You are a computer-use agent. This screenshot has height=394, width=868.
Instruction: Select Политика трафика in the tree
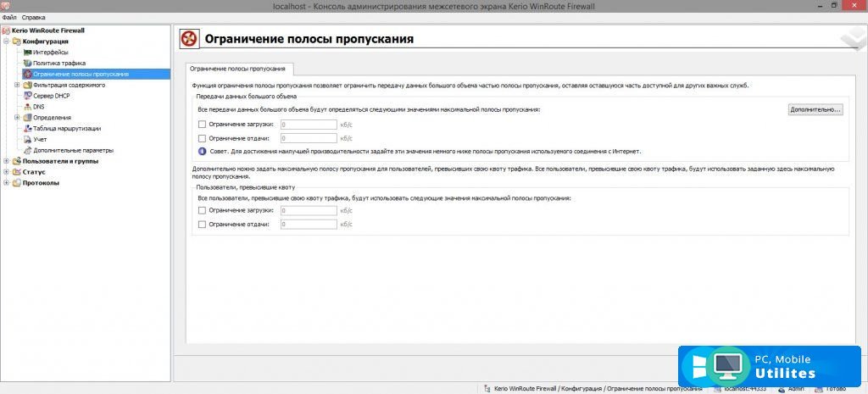pos(59,63)
